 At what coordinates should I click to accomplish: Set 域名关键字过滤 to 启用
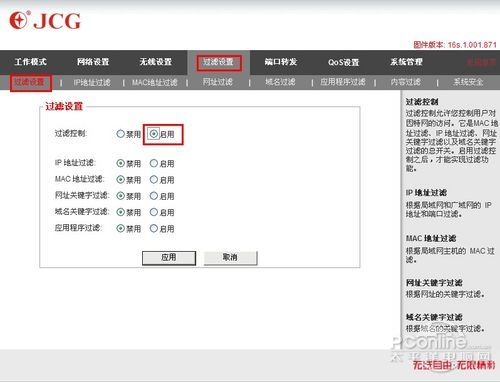click(x=153, y=212)
